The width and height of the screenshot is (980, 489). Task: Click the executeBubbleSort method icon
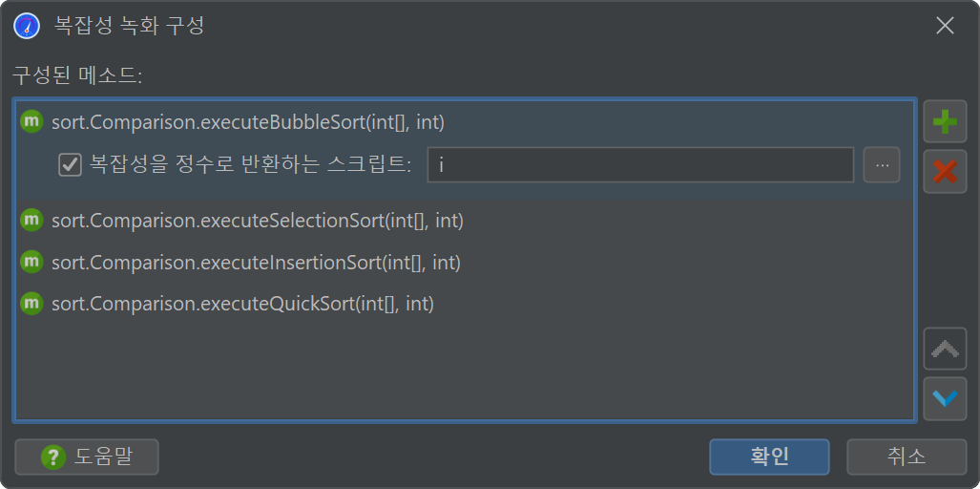[x=31, y=122]
